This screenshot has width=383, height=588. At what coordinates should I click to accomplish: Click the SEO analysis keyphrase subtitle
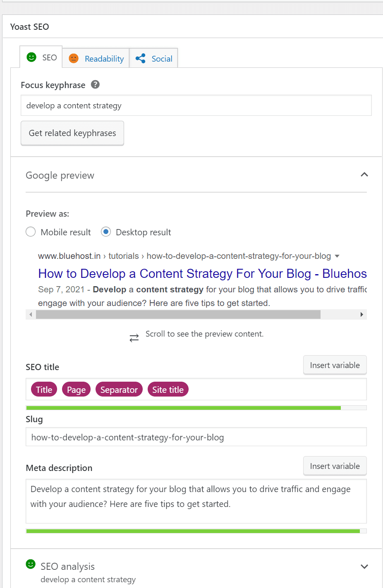[88, 579]
